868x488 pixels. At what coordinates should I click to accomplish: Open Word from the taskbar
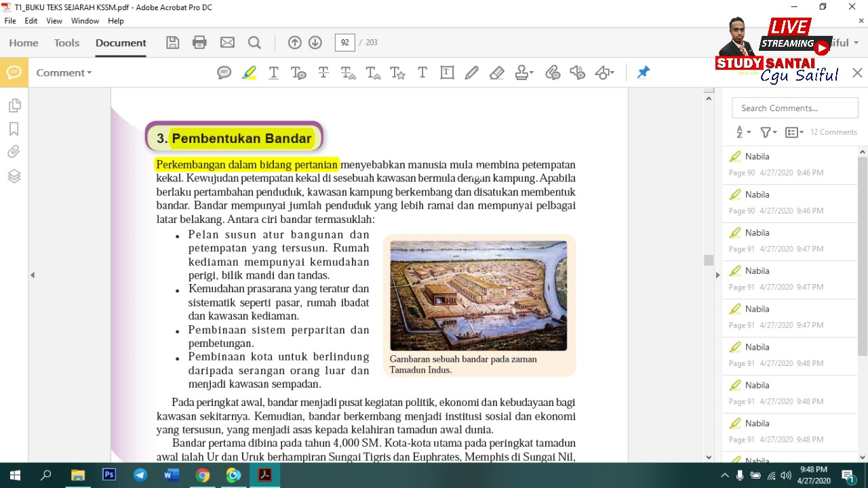172,475
